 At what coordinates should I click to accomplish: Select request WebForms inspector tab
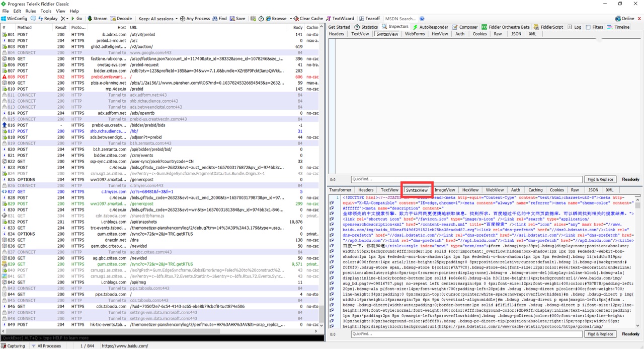415,34
